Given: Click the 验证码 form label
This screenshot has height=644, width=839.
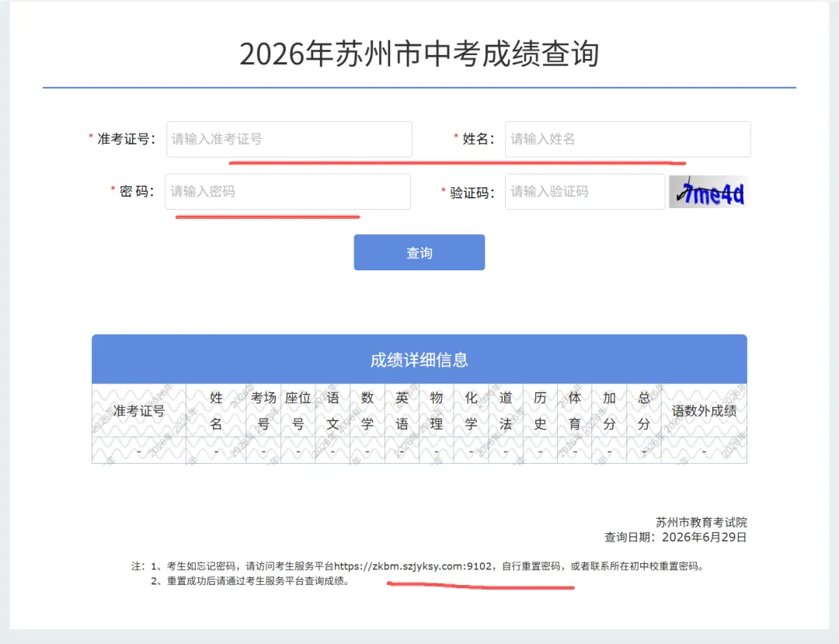Looking at the screenshot, I should pos(472,193).
